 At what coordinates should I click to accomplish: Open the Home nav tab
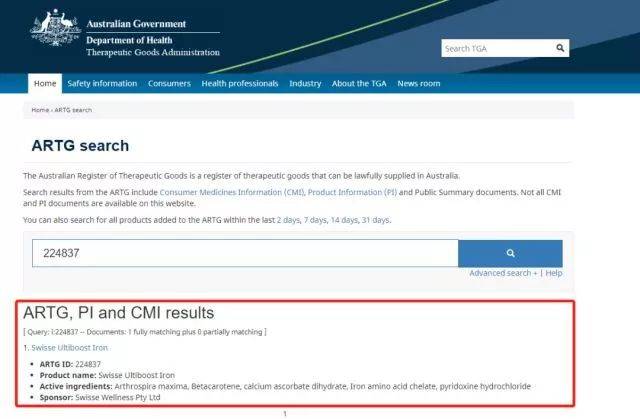click(x=45, y=83)
